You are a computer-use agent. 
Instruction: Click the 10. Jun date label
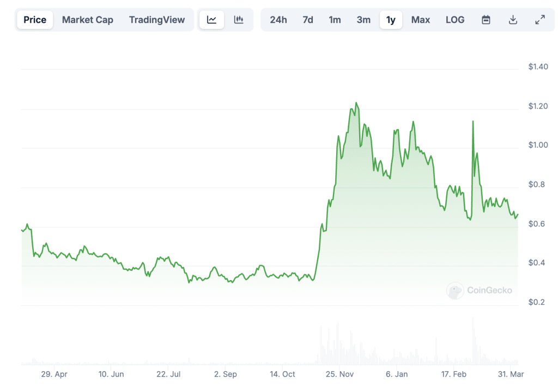(111, 374)
